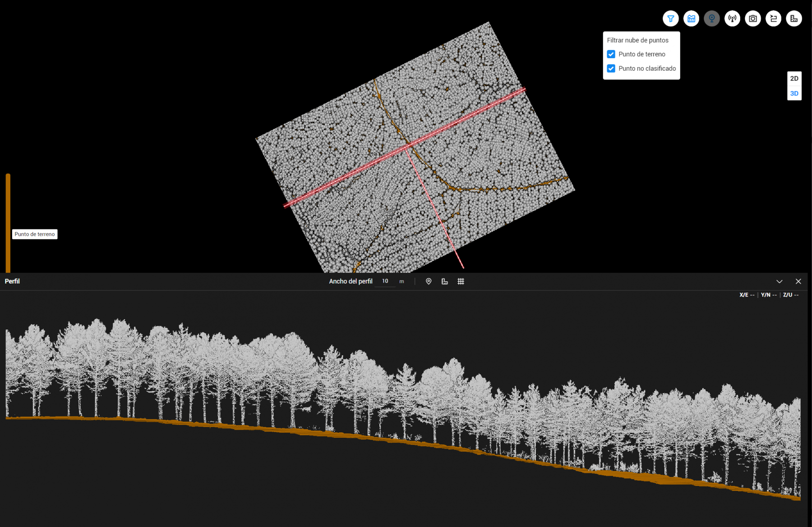Click the location pin tool icon
The image size is (812, 527).
(x=711, y=18)
